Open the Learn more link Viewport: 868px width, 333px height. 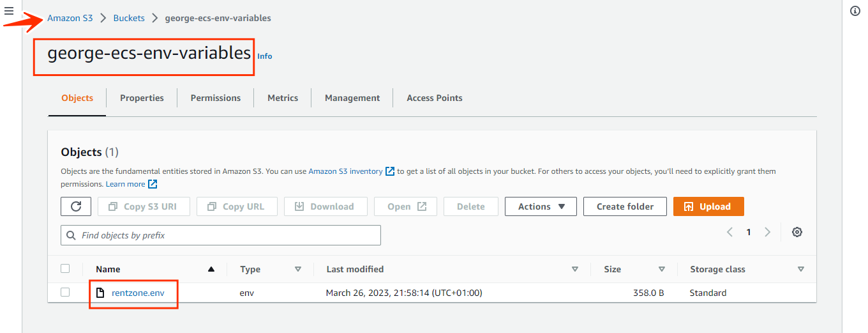(126, 184)
